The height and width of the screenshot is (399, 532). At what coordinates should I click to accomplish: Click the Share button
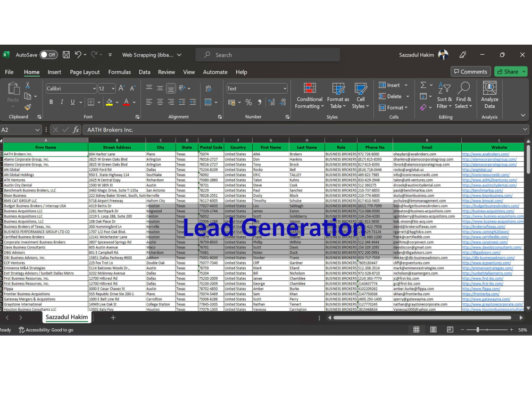[x=508, y=72]
